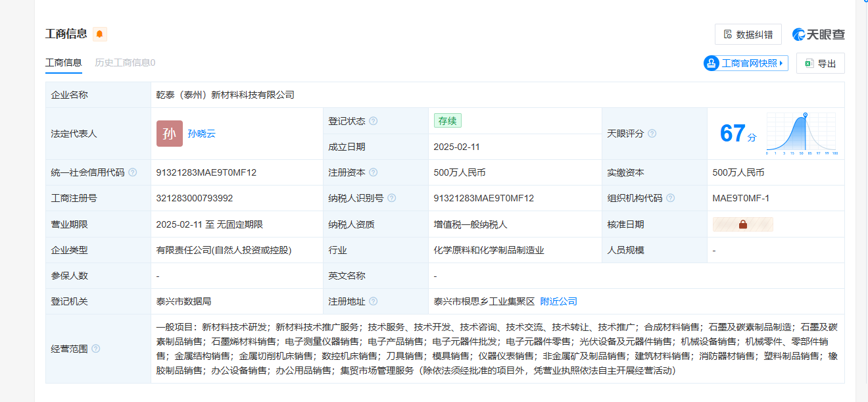
Task: Click the 孙 avatar of legal representative
Action: (x=169, y=134)
